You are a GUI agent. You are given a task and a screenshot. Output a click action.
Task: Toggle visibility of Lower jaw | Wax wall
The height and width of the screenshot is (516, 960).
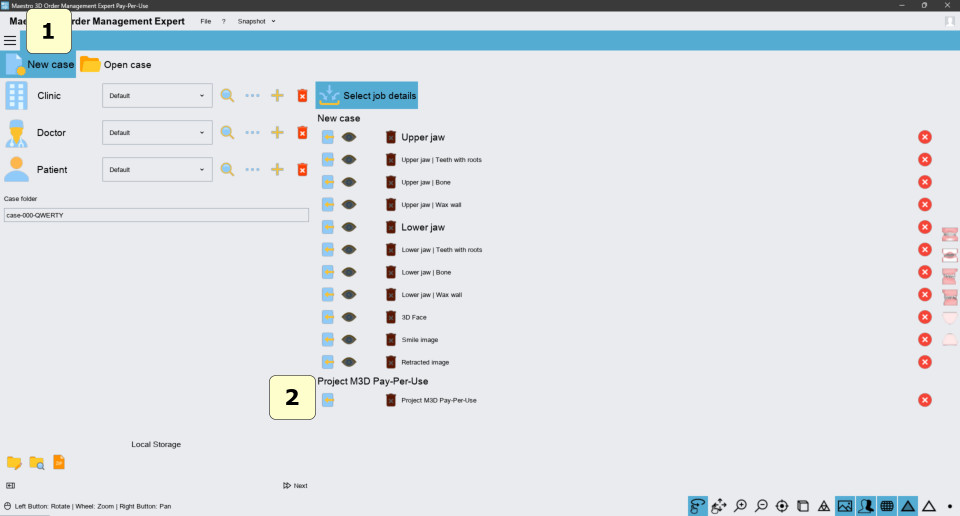[349, 294]
